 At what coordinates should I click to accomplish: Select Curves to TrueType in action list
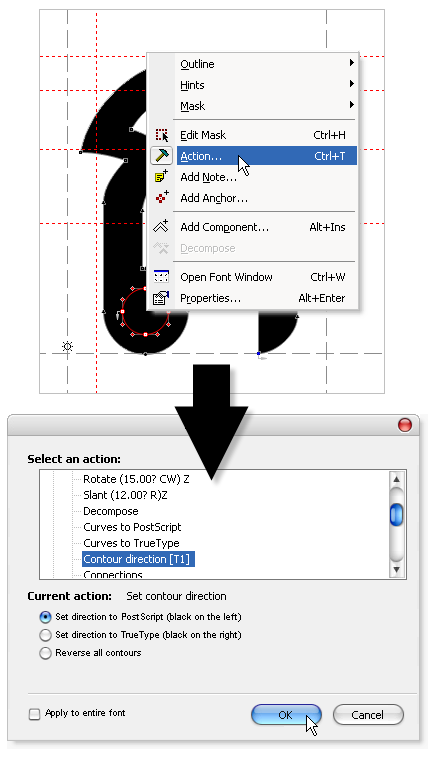coord(131,543)
